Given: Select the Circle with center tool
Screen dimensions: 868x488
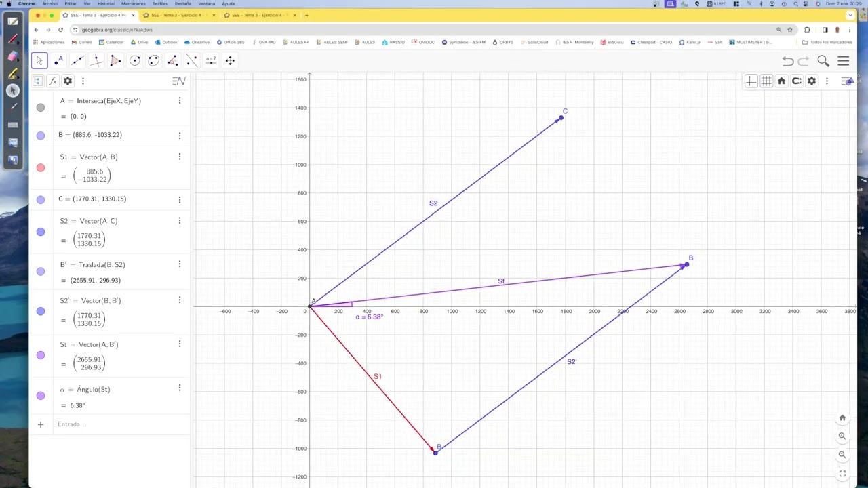Looking at the screenshot, I should click(x=134, y=60).
